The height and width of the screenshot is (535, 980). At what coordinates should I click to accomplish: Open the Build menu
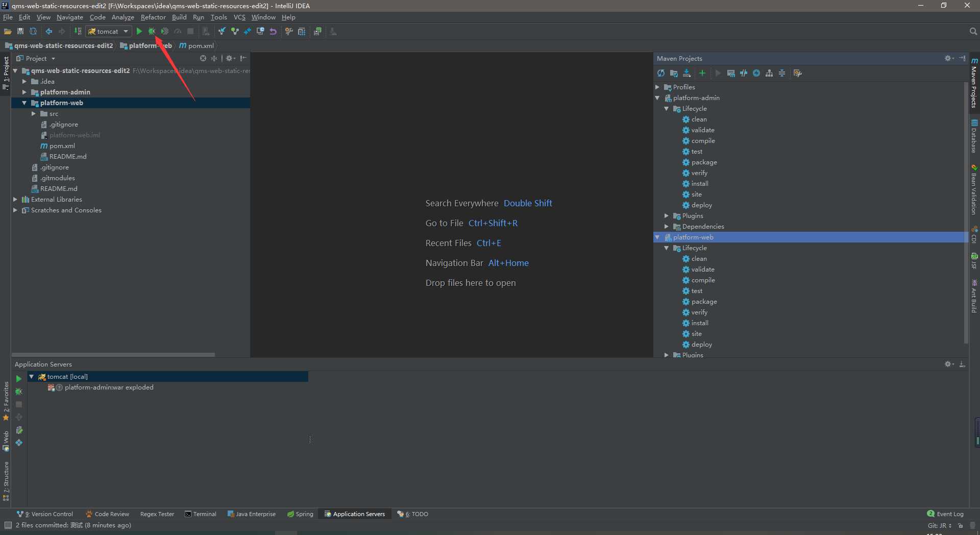[x=179, y=17]
